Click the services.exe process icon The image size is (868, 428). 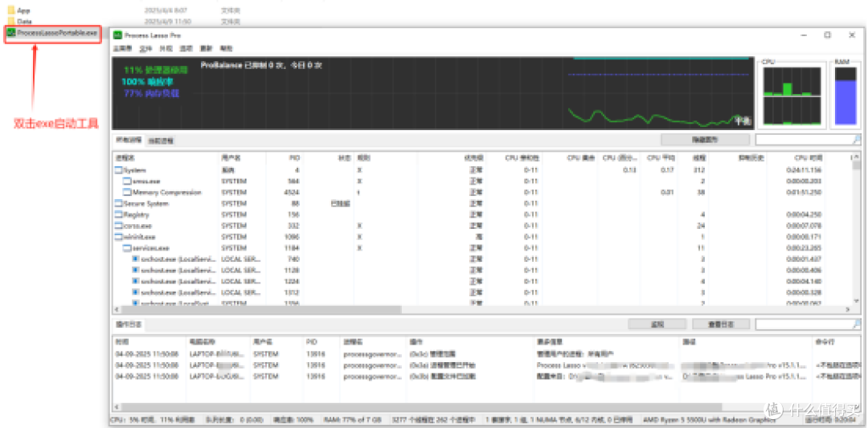[127, 248]
